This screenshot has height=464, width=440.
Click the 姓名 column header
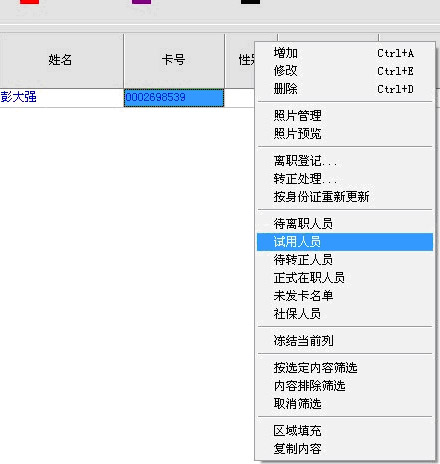(x=61, y=60)
